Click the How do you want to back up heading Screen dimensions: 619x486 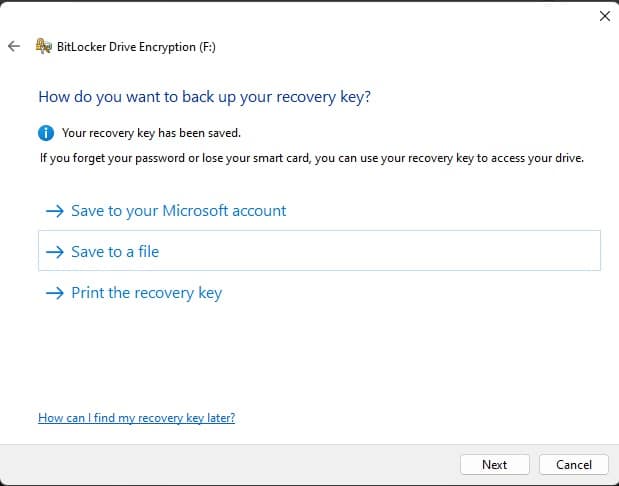(204, 97)
